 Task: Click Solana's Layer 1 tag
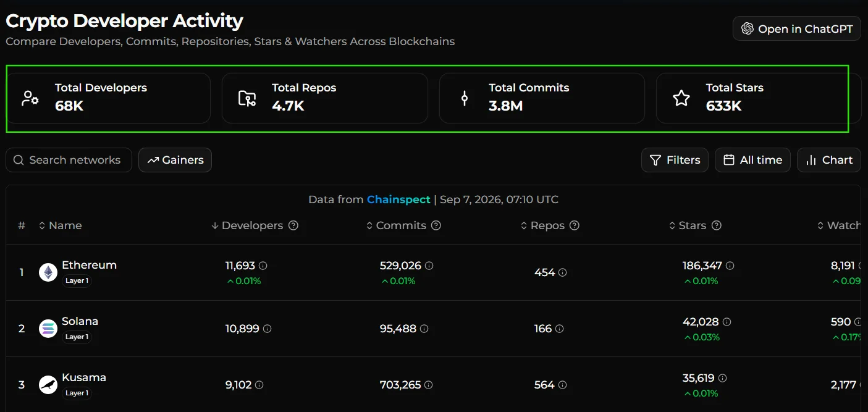(77, 337)
